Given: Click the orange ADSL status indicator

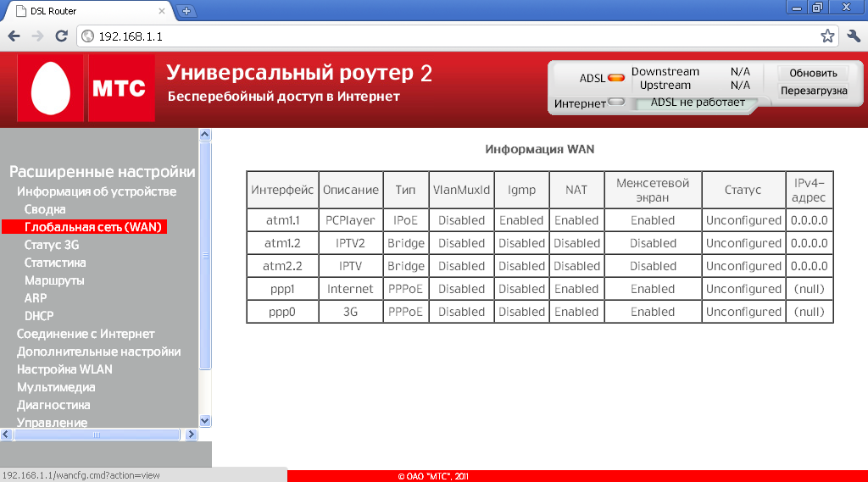Looking at the screenshot, I should pyautogui.click(x=616, y=78).
